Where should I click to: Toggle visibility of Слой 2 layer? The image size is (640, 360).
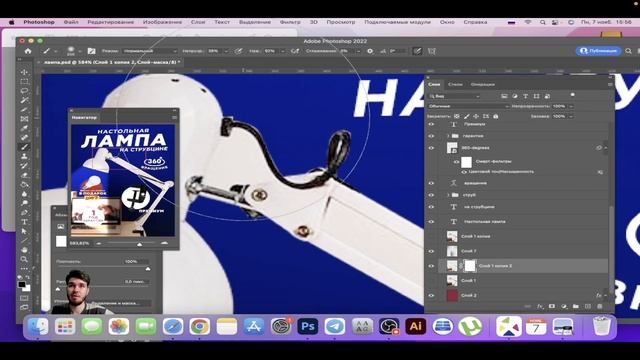click(431, 295)
